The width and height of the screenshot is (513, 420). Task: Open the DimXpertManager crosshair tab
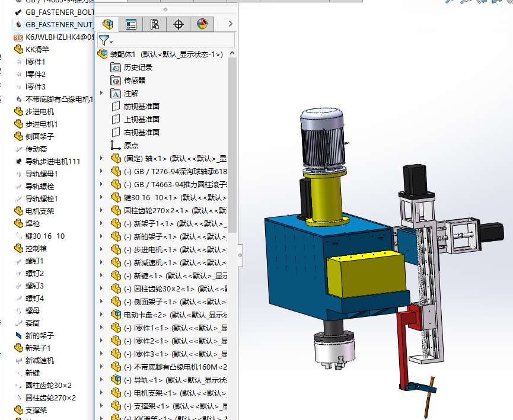coord(179,24)
